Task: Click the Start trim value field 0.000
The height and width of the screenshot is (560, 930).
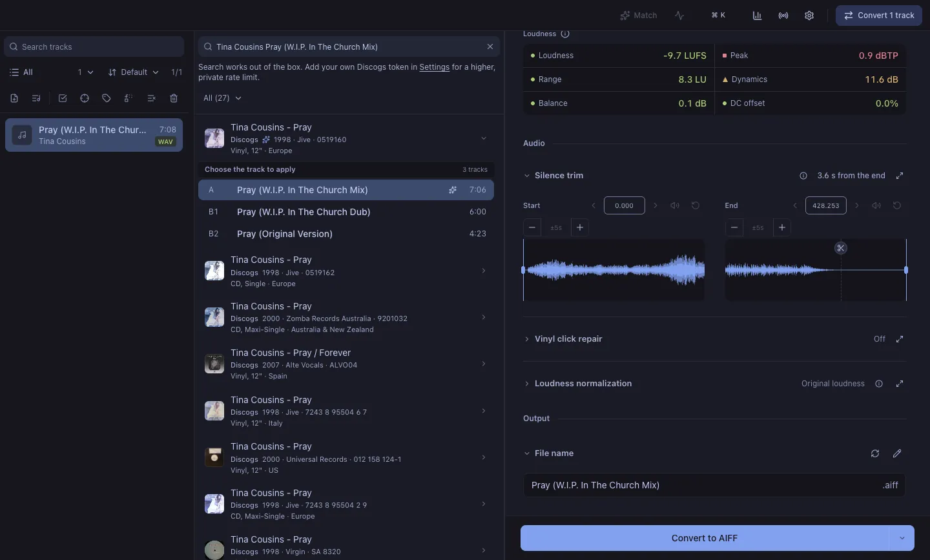Action: 624,205
